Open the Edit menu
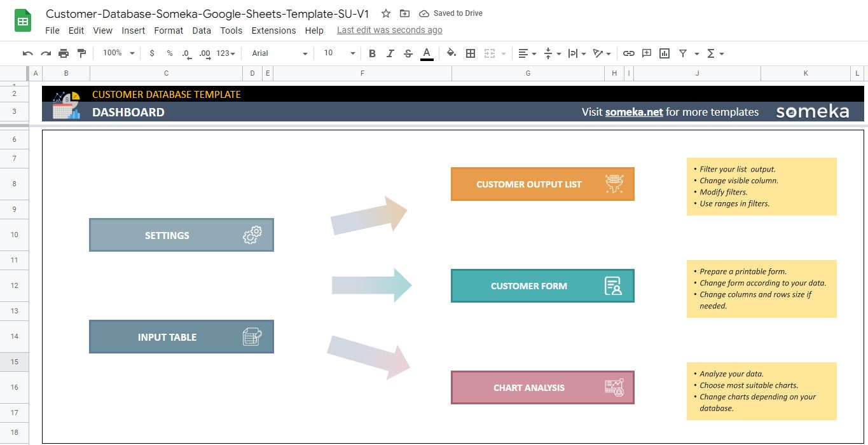 [x=76, y=31]
